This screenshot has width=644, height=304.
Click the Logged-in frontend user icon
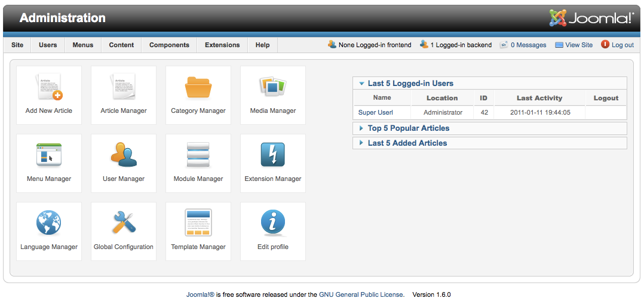[x=332, y=44]
